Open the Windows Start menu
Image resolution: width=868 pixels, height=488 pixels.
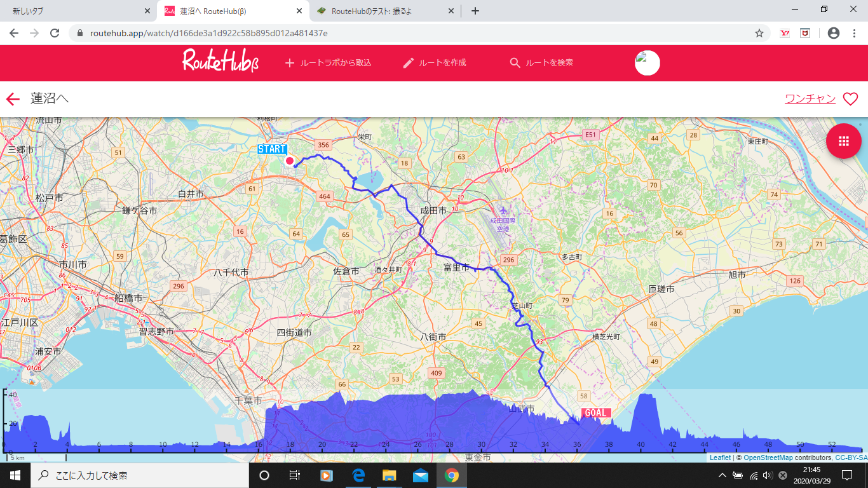[15, 475]
